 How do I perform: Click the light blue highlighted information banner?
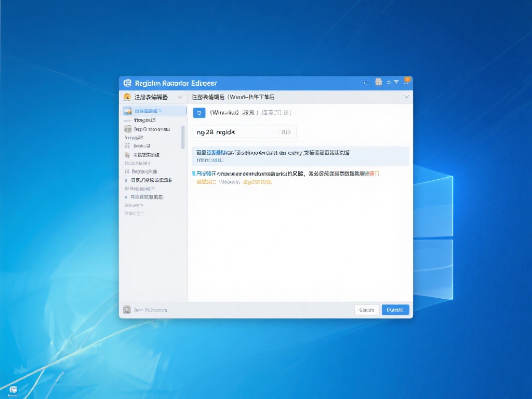point(300,156)
